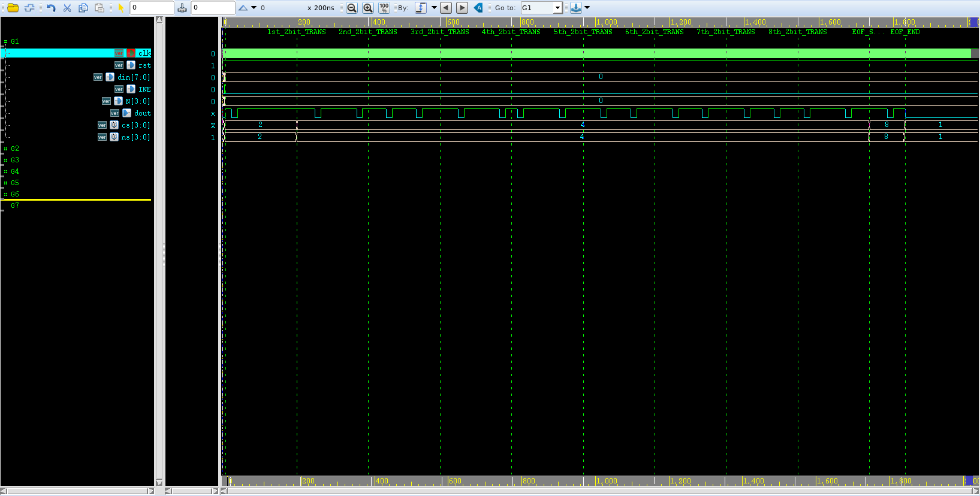Click the undo arrow icon
980x496 pixels.
pos(51,8)
